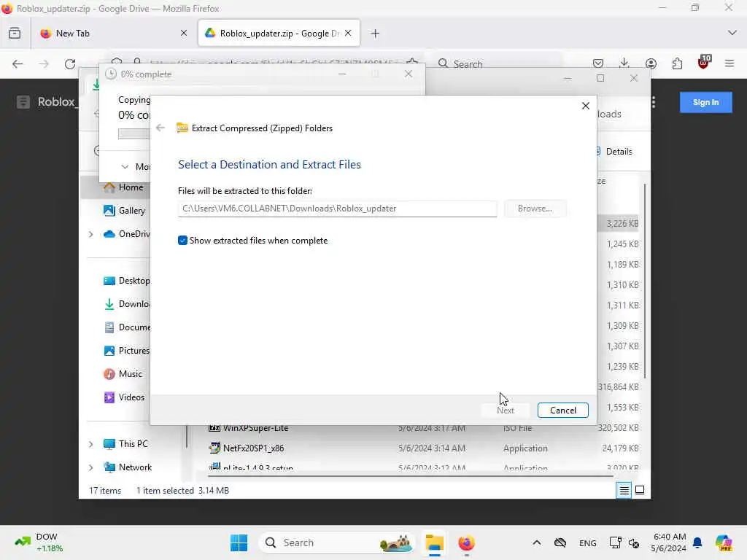Expand the Network tree node
Screen dimensions: 747x560
pos(90,467)
